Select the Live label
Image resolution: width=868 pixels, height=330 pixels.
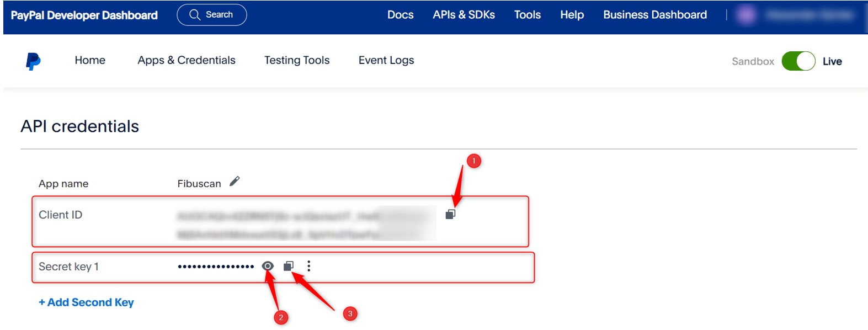coord(832,61)
